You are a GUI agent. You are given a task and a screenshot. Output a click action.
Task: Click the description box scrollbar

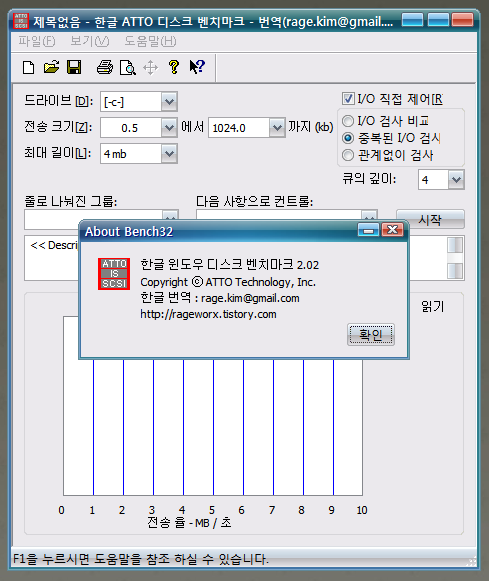coord(455,258)
